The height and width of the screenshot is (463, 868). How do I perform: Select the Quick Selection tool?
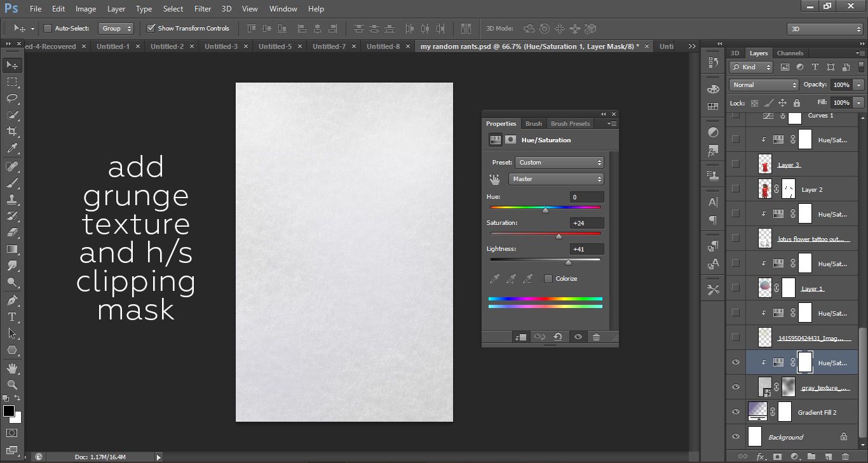[x=12, y=115]
